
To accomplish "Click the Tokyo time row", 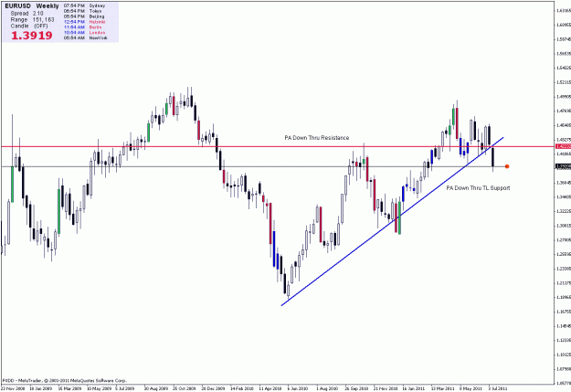I will click(82, 11).
